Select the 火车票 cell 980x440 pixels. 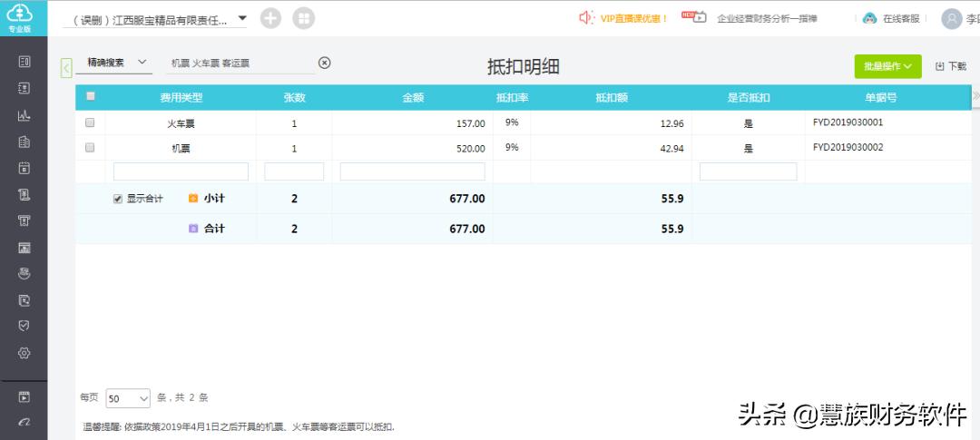pos(181,123)
